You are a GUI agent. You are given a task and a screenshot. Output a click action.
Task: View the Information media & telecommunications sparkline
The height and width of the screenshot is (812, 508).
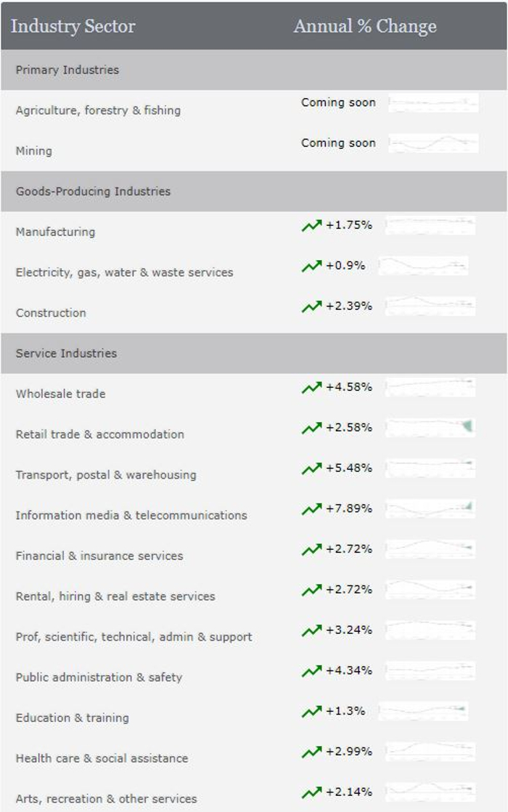tap(430, 508)
